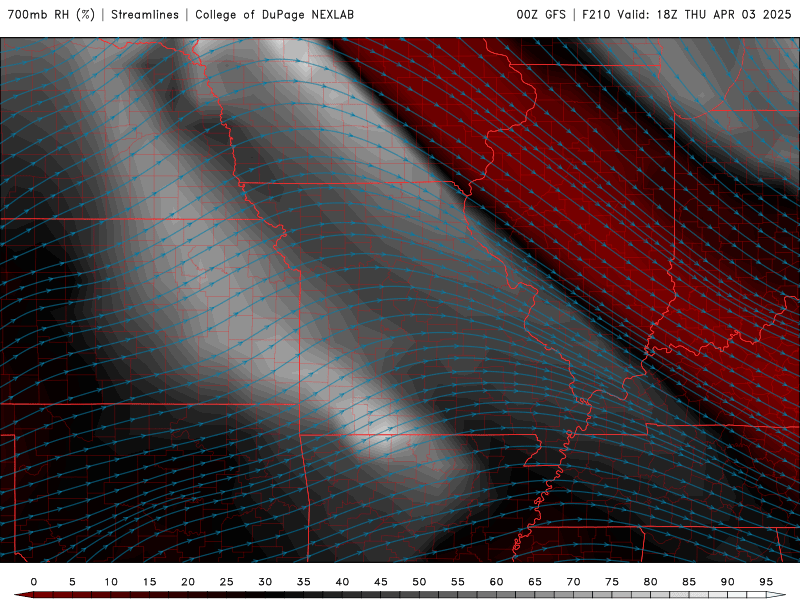Select the '10' tick label on colorbar

111,582
